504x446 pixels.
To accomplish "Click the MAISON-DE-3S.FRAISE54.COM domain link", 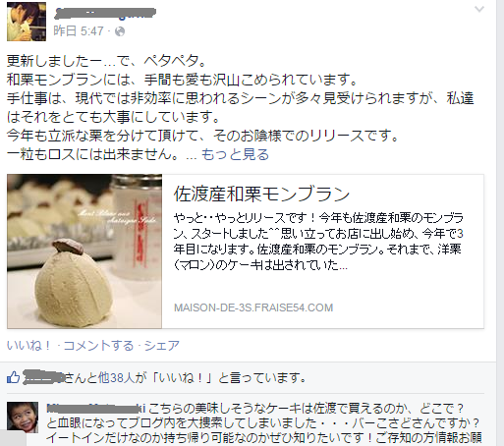I will click(x=253, y=307).
